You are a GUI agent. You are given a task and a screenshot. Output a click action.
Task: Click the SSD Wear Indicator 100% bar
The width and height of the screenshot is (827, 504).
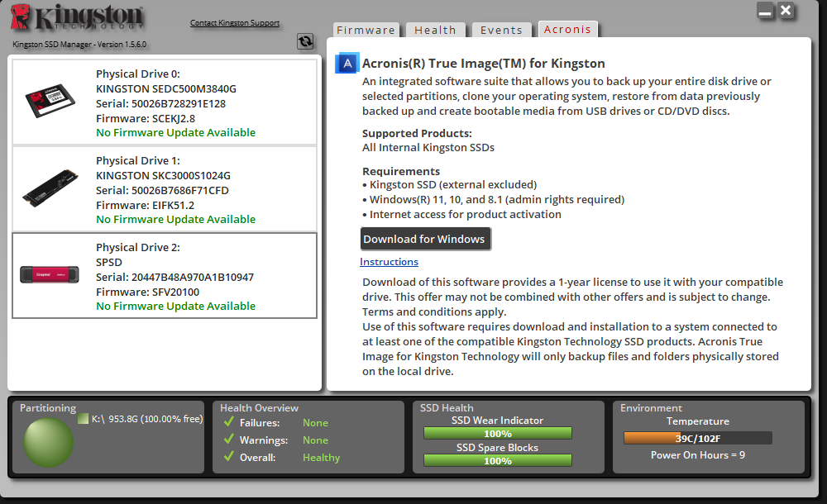coord(497,433)
